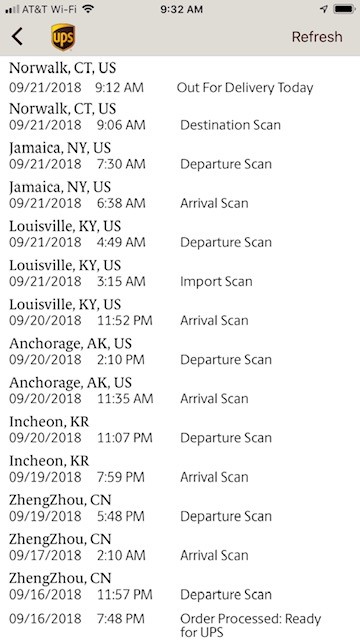Tap the battery indicator icon
The height and width of the screenshot is (640, 360).
tap(344, 9)
